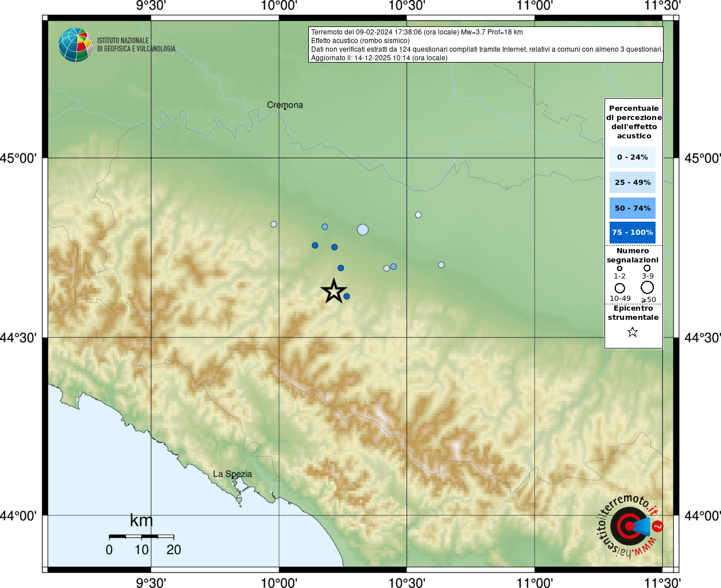Click the Cremona city label
721x588 pixels.
pos(285,105)
